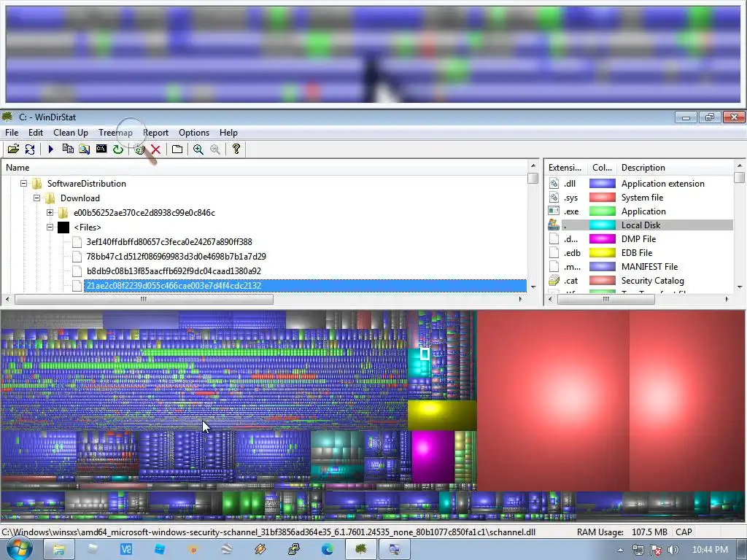
Task: Click the Zoom In magnifier icon
Action: pos(198,149)
